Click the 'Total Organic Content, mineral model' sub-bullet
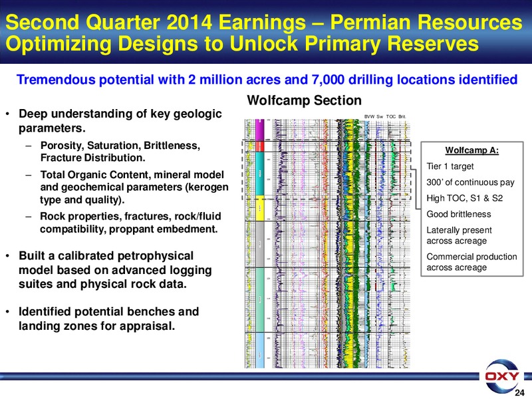The image size is (532, 399). tap(134, 188)
